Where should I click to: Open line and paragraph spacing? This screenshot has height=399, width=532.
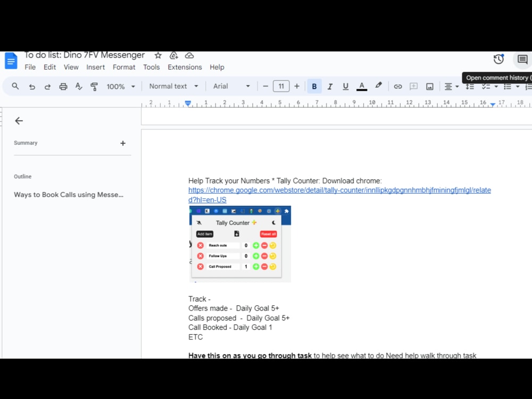point(470,87)
